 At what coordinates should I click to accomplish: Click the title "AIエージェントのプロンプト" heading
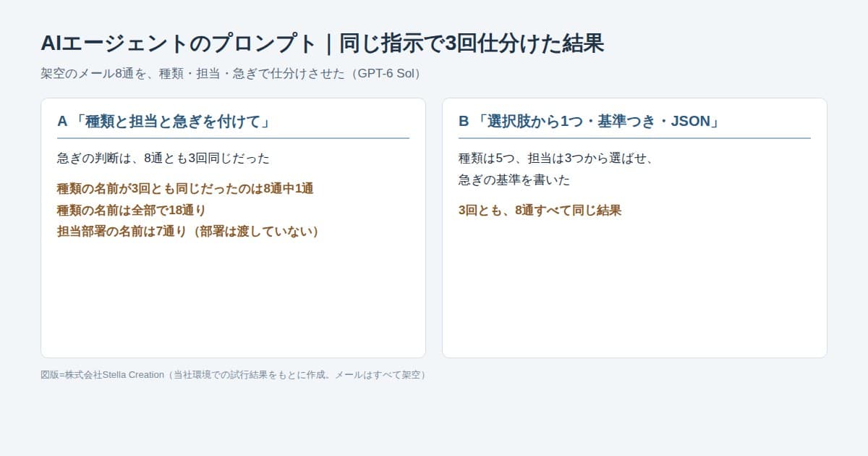point(323,43)
